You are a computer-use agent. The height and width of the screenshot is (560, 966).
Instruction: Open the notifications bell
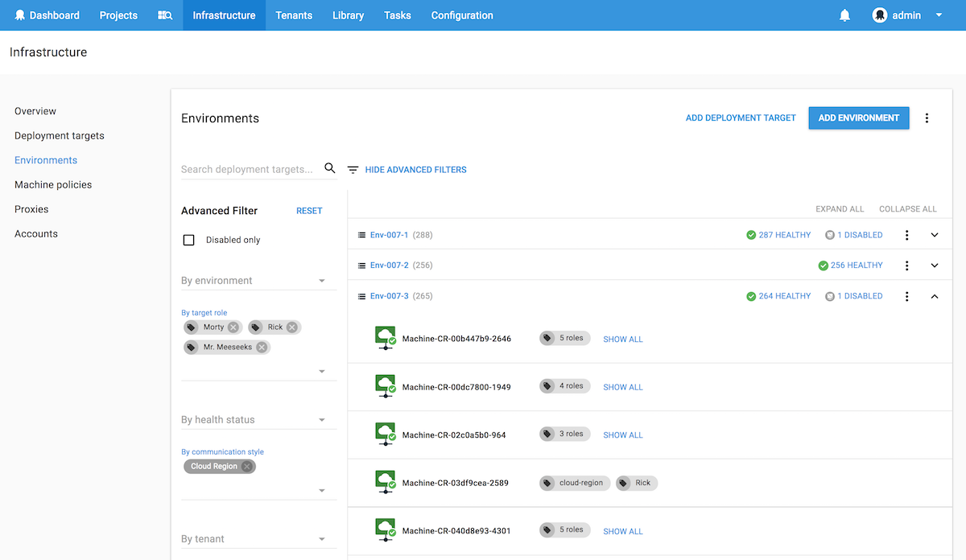[x=844, y=14]
